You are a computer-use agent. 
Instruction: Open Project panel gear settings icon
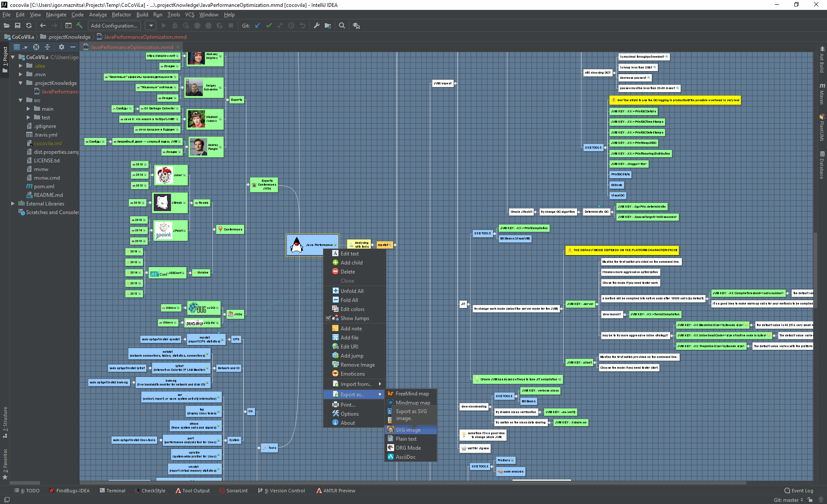pyautogui.click(x=62, y=47)
